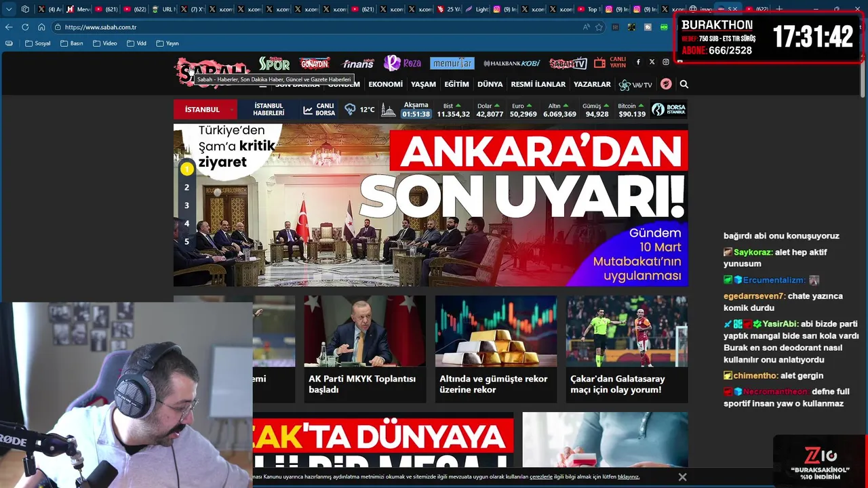Screen dimensions: 868x488
Task: Open the Memurlar logo link
Action: [x=452, y=63]
